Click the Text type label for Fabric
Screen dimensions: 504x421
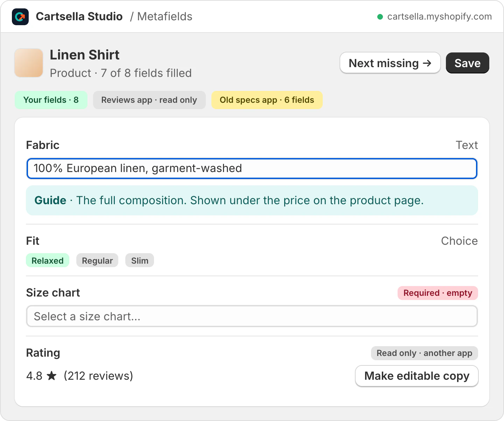pos(467,145)
